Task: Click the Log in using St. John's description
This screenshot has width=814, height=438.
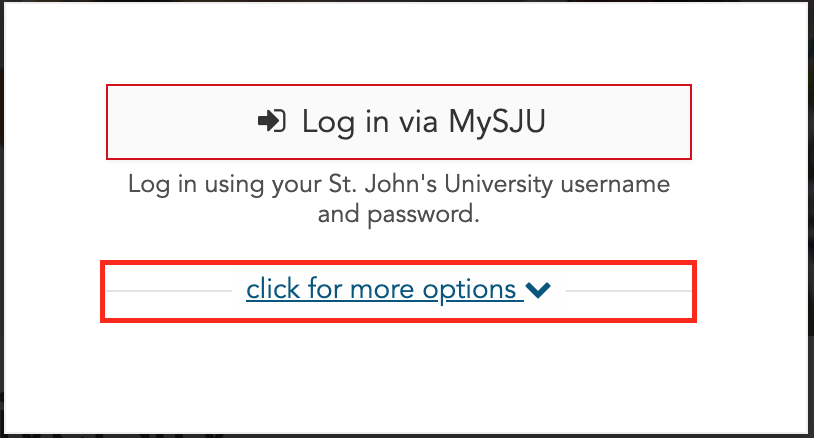Action: pos(399,199)
